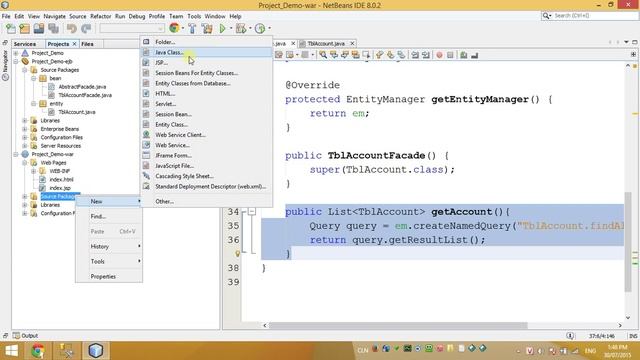Screen dimensions: 640x360
Task: Click the Shift Line Left editor icon
Action: [415, 55]
